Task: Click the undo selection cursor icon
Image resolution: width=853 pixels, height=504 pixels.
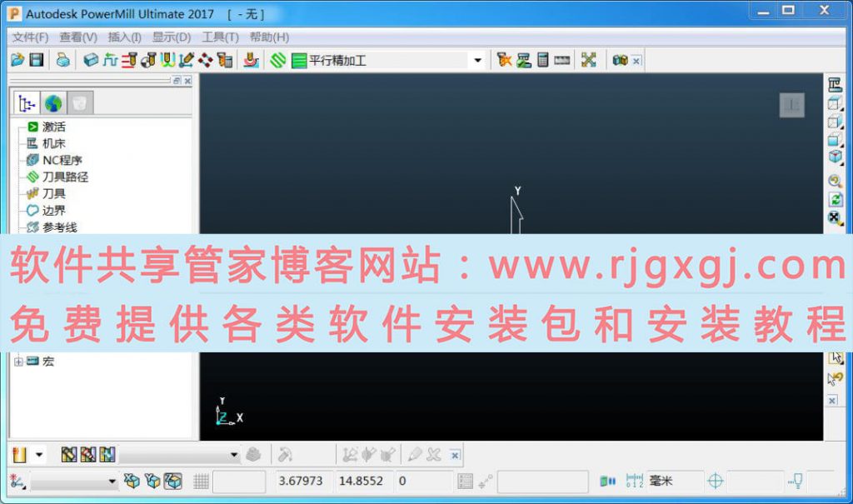Action: point(835,378)
